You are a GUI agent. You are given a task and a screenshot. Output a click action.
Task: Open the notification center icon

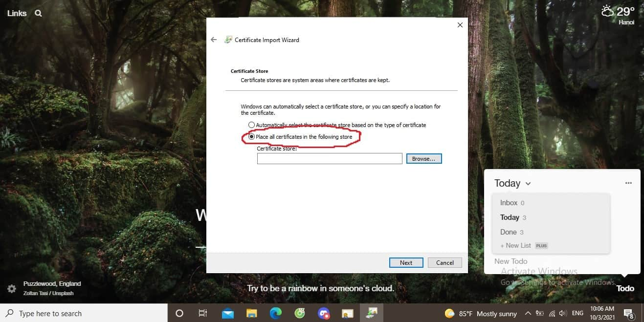pyautogui.click(x=628, y=314)
